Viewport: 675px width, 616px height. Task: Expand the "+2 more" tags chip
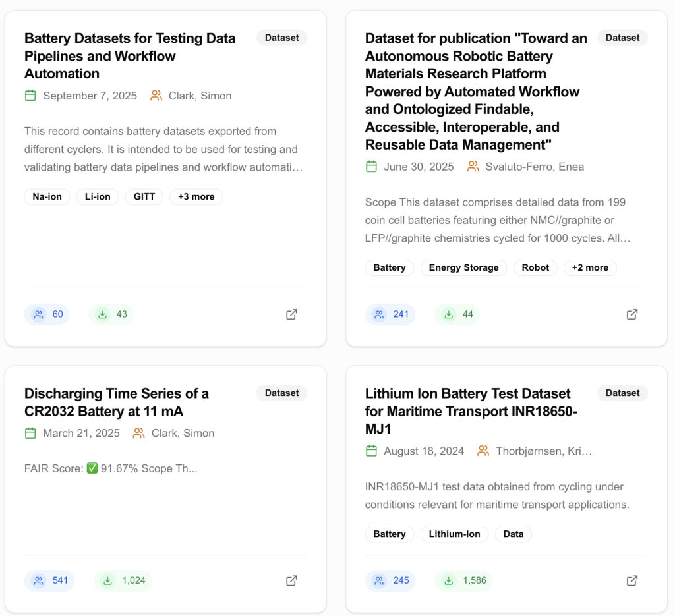tap(590, 267)
